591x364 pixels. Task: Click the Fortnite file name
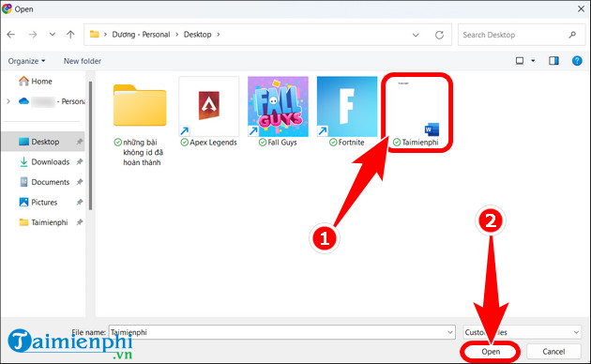point(351,143)
